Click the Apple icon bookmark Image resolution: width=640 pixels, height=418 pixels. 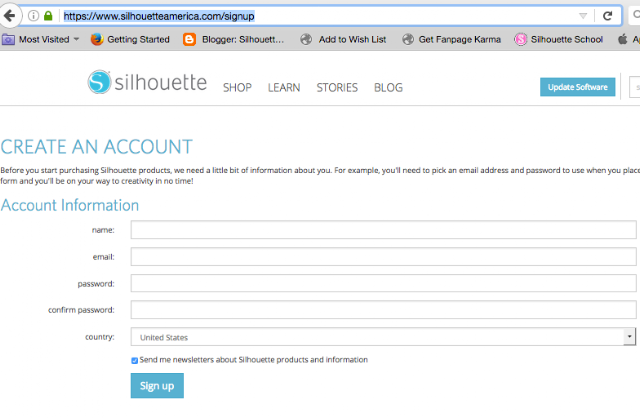coord(622,40)
